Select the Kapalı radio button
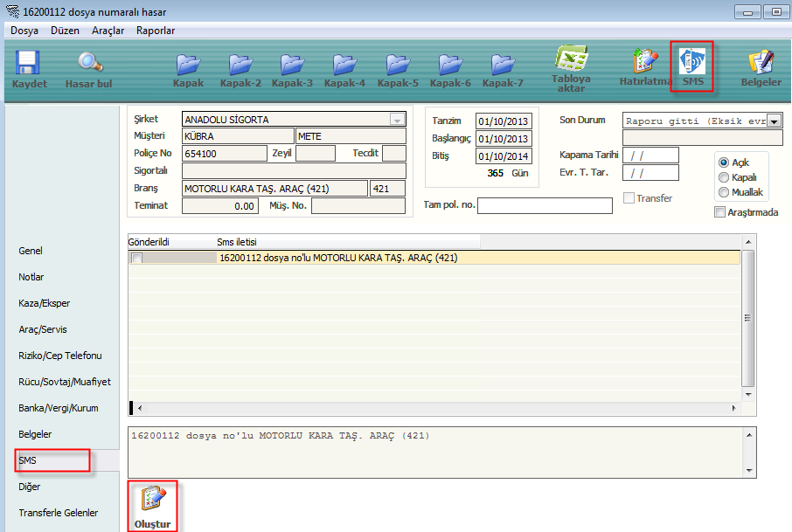This screenshot has height=532, width=792. pos(724,177)
